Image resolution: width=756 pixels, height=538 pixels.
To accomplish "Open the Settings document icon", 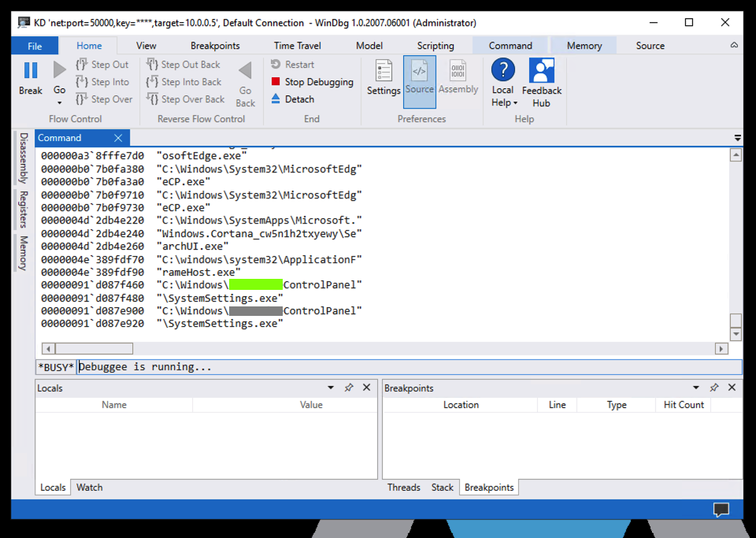I will click(x=384, y=71).
